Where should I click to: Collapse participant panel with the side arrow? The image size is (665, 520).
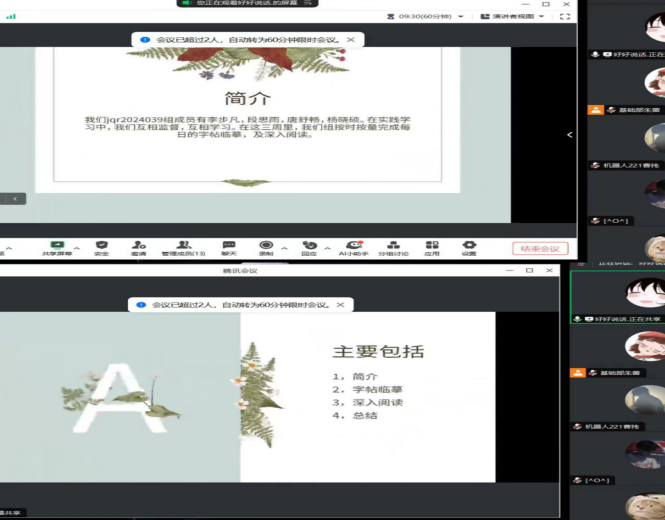tap(570, 135)
